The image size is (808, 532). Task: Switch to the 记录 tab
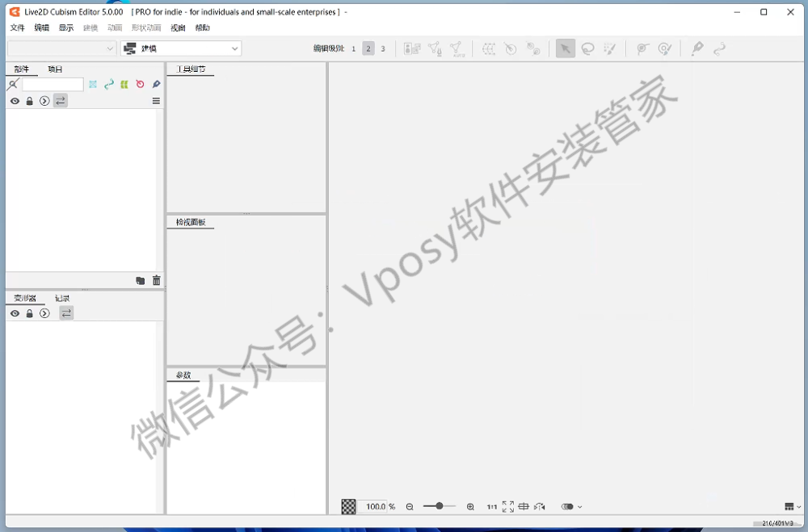pos(62,298)
